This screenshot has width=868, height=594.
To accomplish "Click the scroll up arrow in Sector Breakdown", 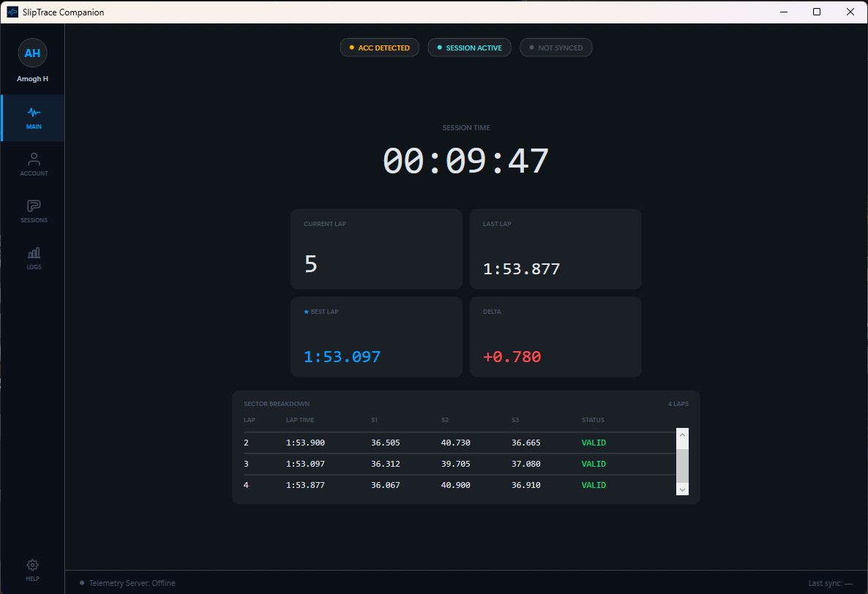I will click(x=683, y=435).
